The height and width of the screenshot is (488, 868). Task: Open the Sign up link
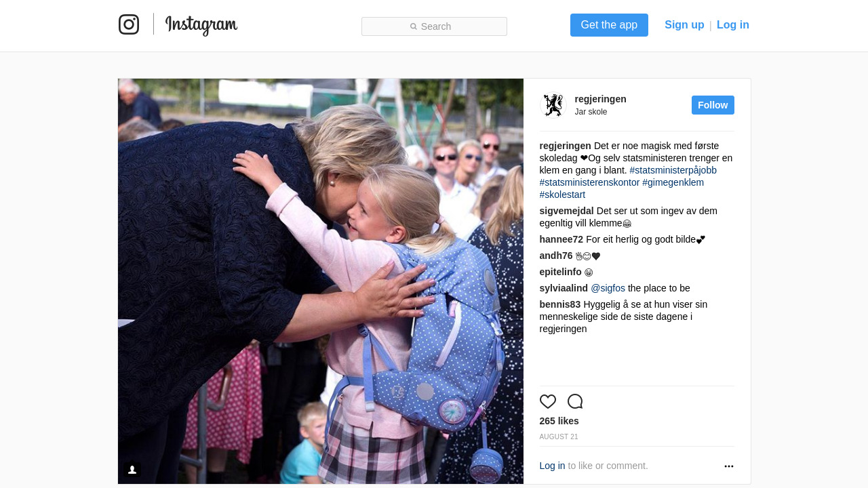(x=684, y=25)
